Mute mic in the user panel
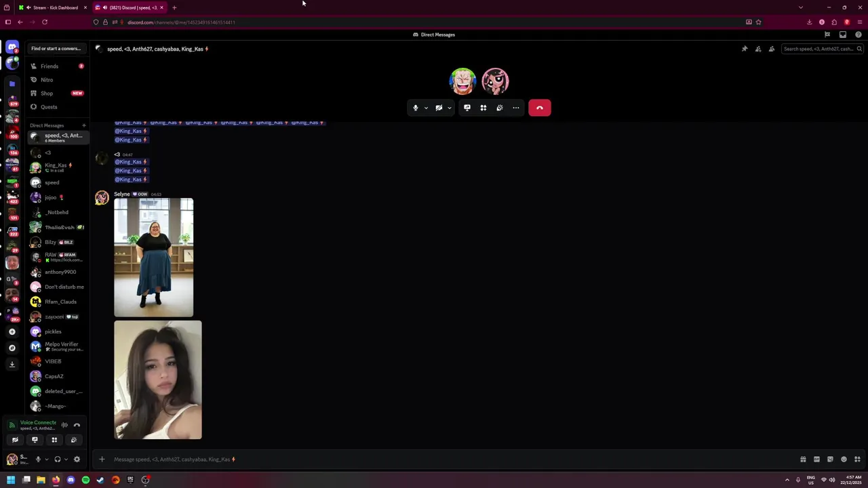 tap(38, 460)
